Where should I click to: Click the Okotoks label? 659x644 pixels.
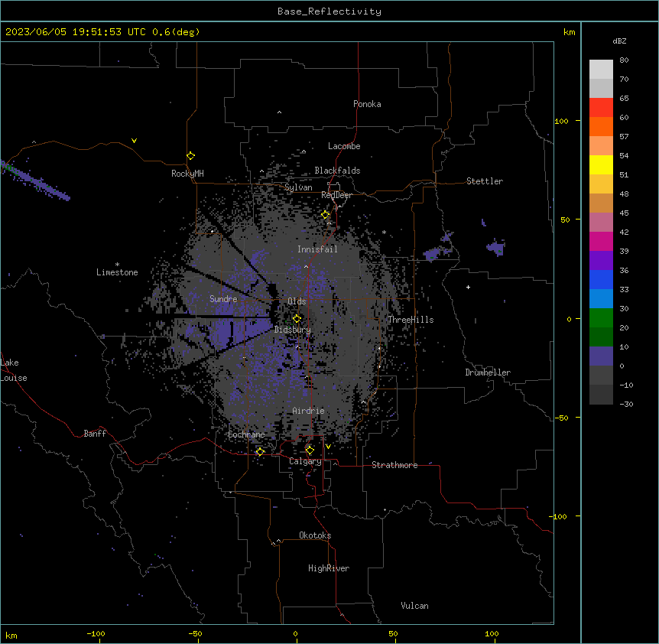315,535
